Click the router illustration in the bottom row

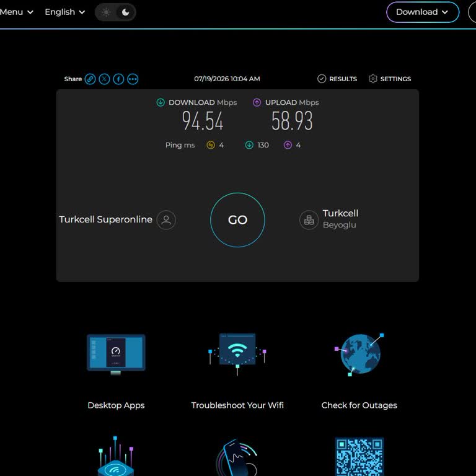116,456
